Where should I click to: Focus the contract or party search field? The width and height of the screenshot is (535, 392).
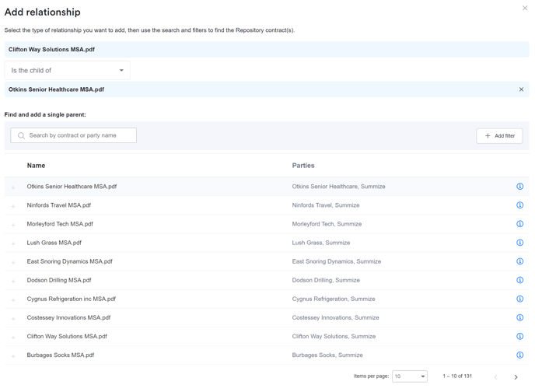tap(74, 135)
